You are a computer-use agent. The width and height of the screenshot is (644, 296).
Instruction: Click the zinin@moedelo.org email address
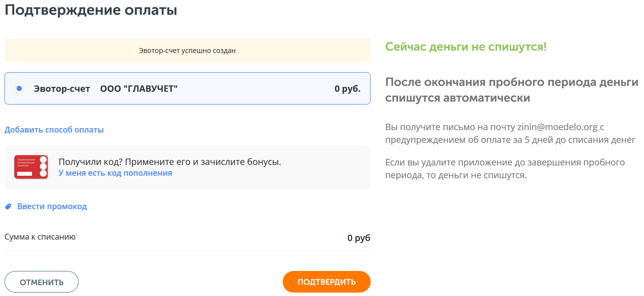click(557, 127)
